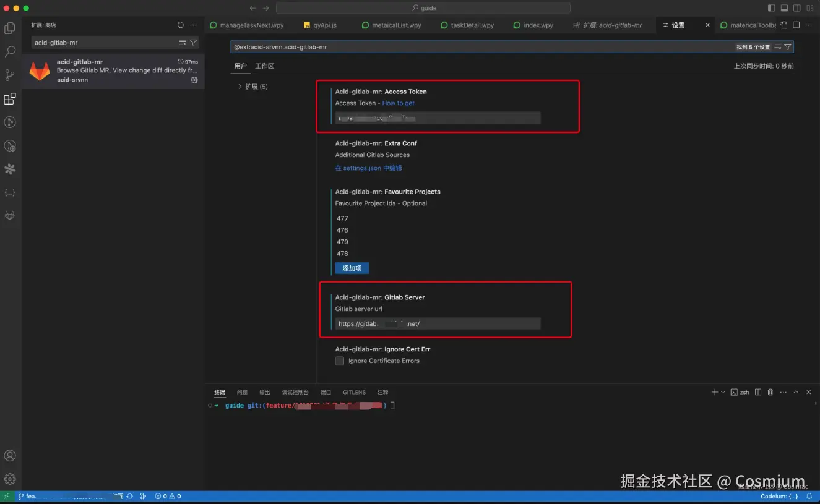
Task: Split the terminal panel
Action: (x=758, y=392)
